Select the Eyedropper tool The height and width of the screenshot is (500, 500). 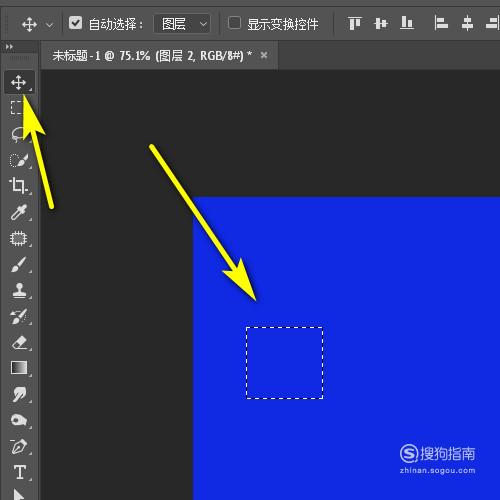coord(19,212)
